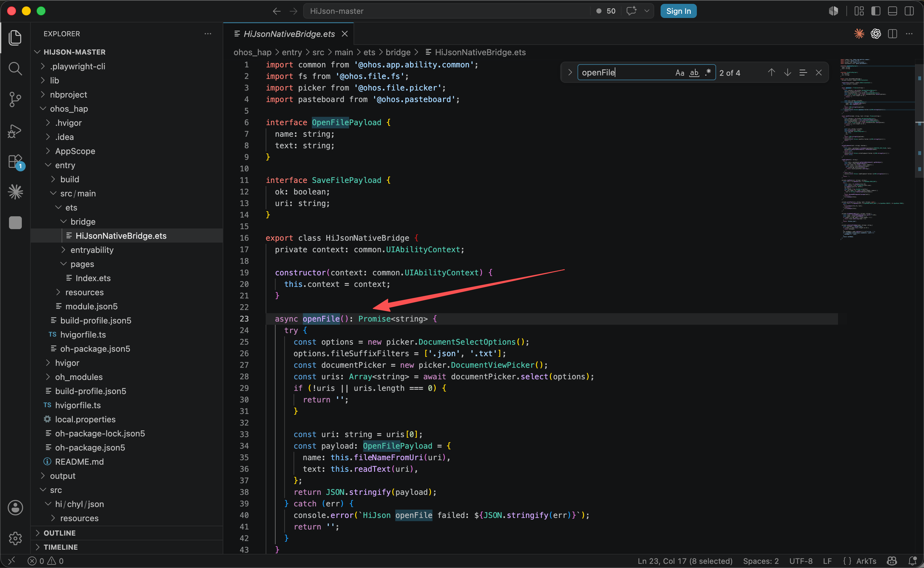
Task: Open the Run and Debug view
Action: click(x=15, y=131)
